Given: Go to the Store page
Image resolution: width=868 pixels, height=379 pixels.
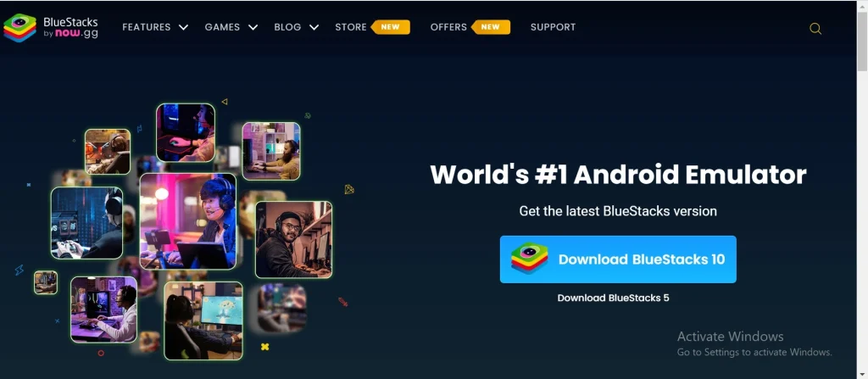Looking at the screenshot, I should click(350, 27).
